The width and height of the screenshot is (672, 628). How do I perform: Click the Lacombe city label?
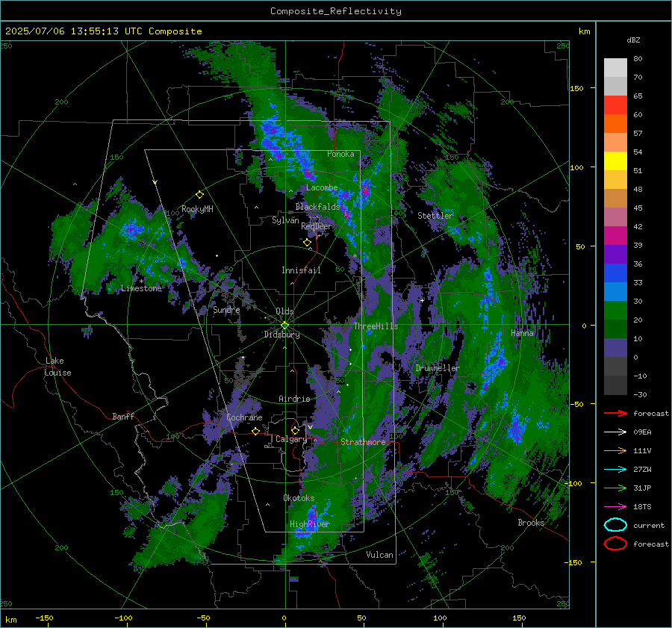(322, 187)
